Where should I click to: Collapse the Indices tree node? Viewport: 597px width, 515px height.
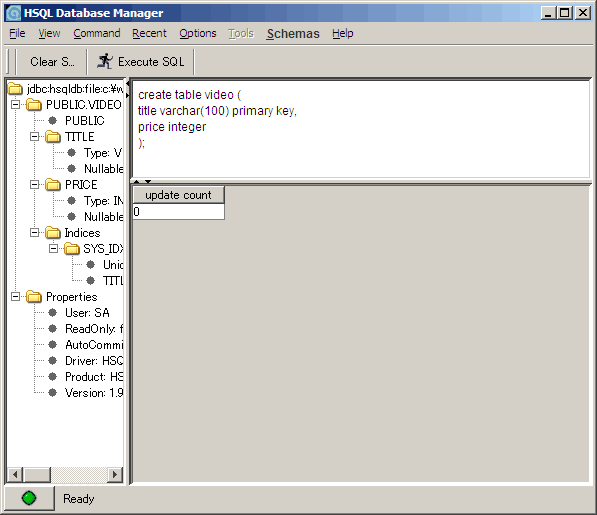click(34, 232)
